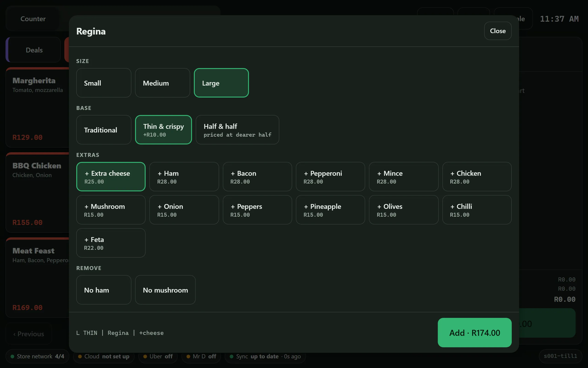The width and height of the screenshot is (588, 368).
Task: Close the Regina dialog
Action: [498, 31]
